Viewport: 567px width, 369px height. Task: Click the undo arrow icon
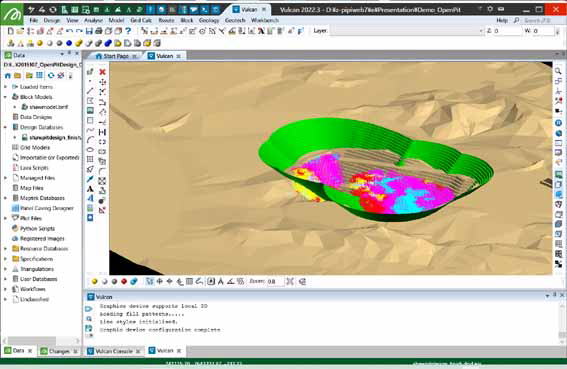[x=69, y=31]
